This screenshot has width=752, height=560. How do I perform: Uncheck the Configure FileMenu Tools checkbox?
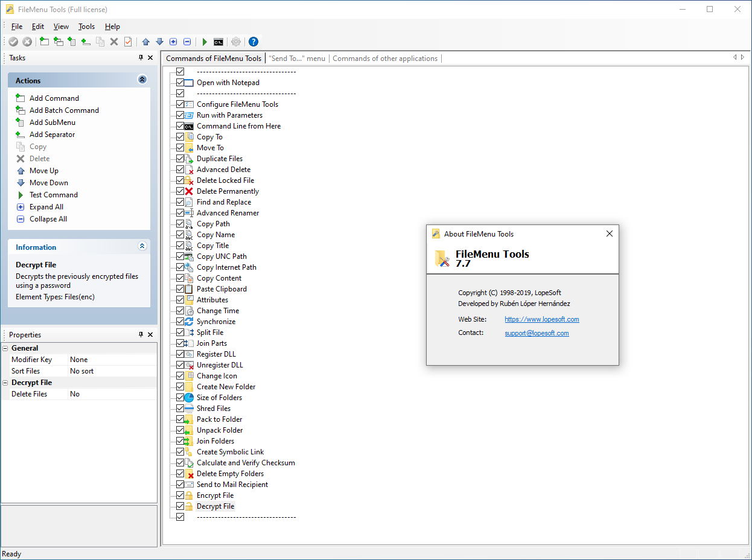click(180, 104)
